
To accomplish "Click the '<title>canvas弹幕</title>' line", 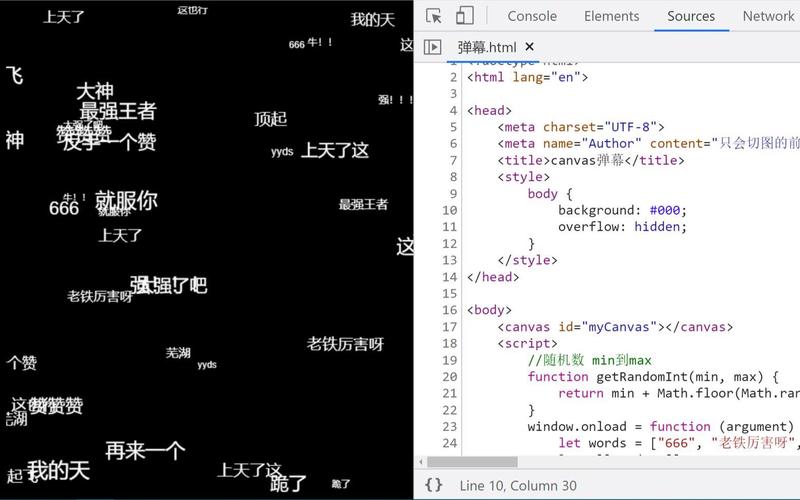I will tap(591, 160).
